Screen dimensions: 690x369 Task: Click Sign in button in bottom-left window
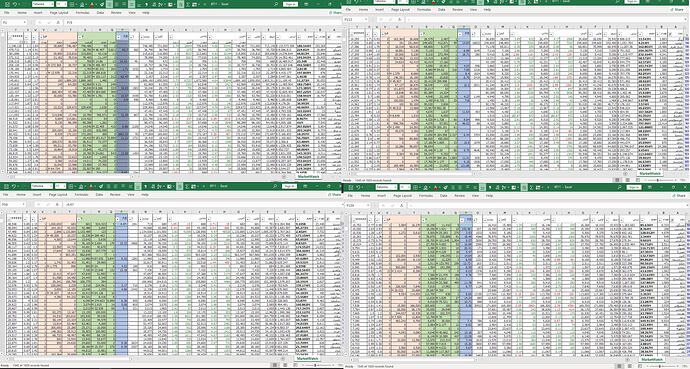tap(290, 186)
